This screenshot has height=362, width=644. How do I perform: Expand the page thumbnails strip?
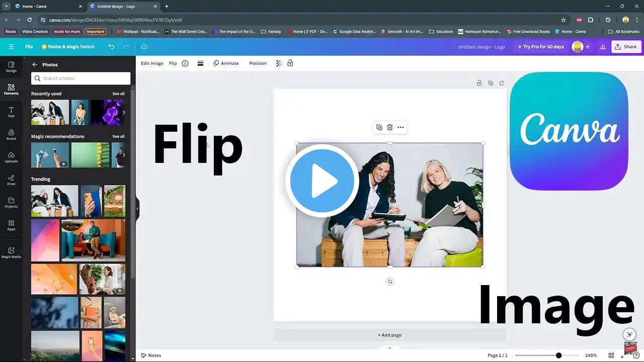coord(390,348)
